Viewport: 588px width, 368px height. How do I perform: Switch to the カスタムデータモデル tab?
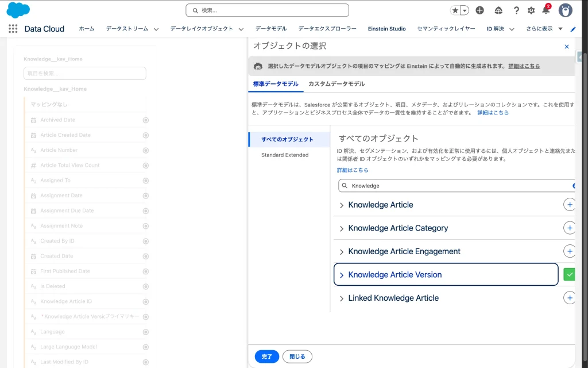336,84
